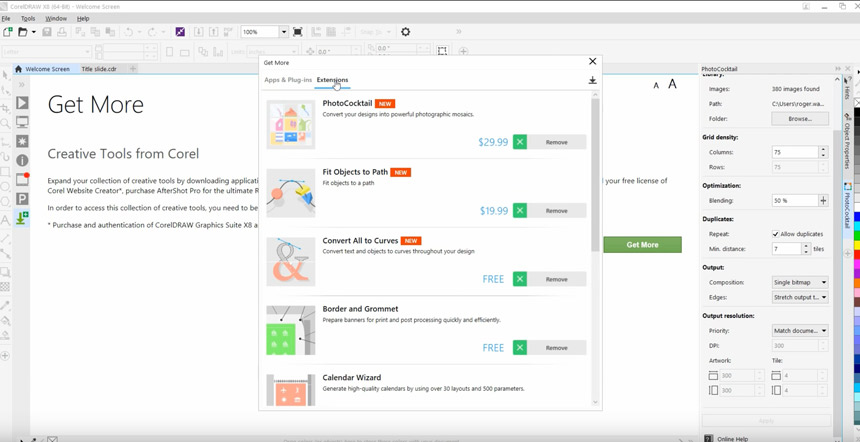This screenshot has width=860, height=442.
Task: Switch to Apps & Plug-ins tab
Action: coord(288,80)
